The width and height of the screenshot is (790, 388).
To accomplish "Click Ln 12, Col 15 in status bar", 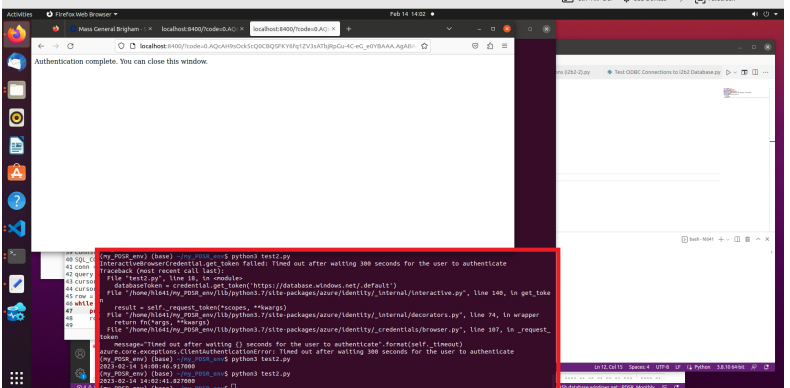I will click(x=608, y=367).
